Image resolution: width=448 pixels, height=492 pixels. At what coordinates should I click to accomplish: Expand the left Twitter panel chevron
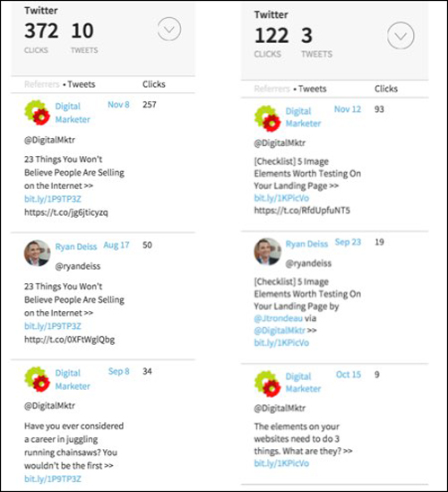coord(169,30)
